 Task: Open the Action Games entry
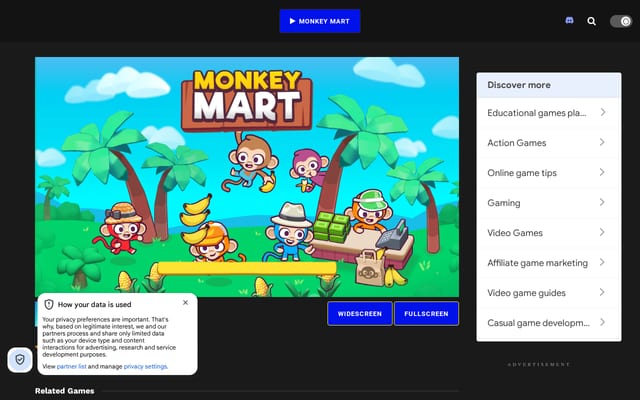click(x=549, y=143)
